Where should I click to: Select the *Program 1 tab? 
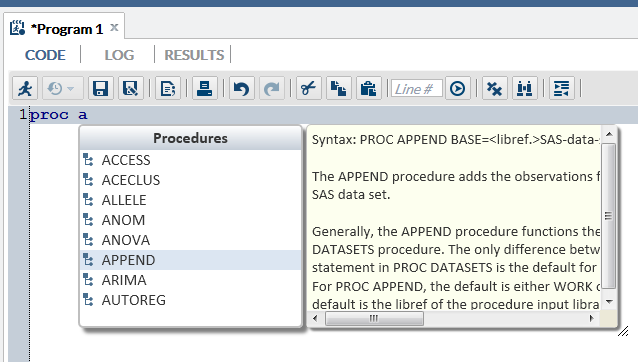pos(67,29)
